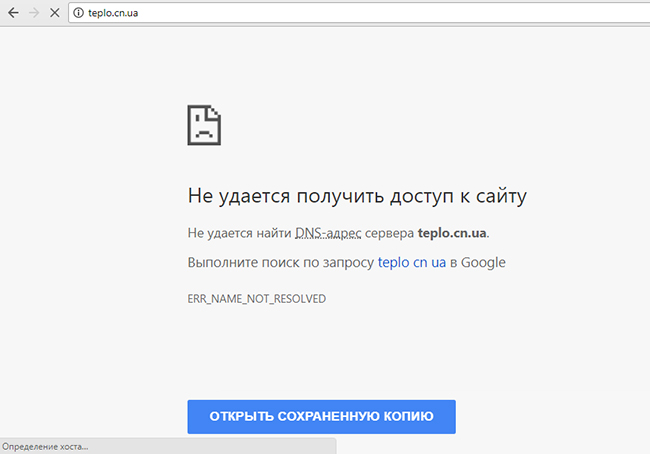
Task: Open site information via the info icon
Action: click(78, 13)
